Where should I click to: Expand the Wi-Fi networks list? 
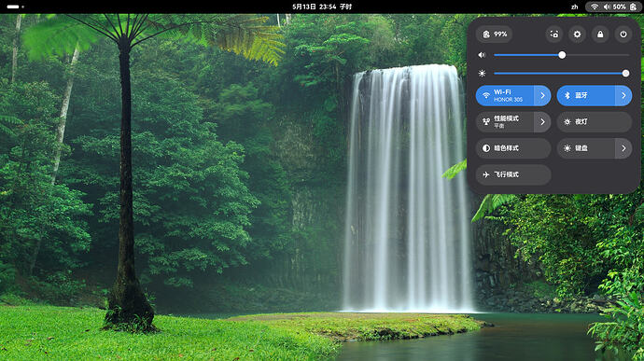(x=542, y=95)
